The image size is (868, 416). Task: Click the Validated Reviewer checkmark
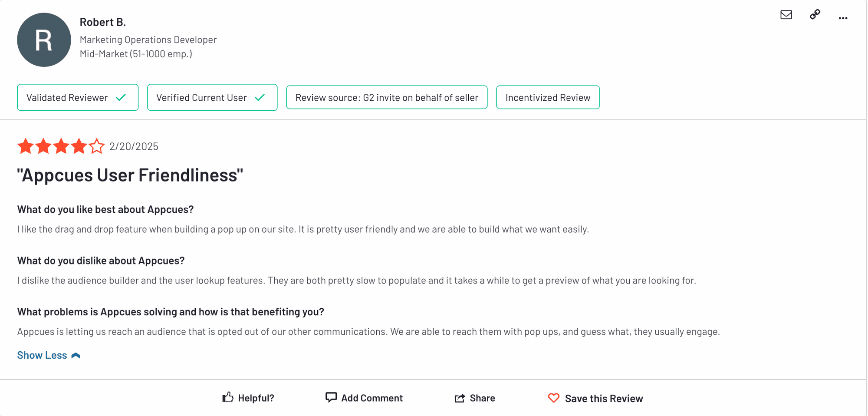(x=121, y=98)
